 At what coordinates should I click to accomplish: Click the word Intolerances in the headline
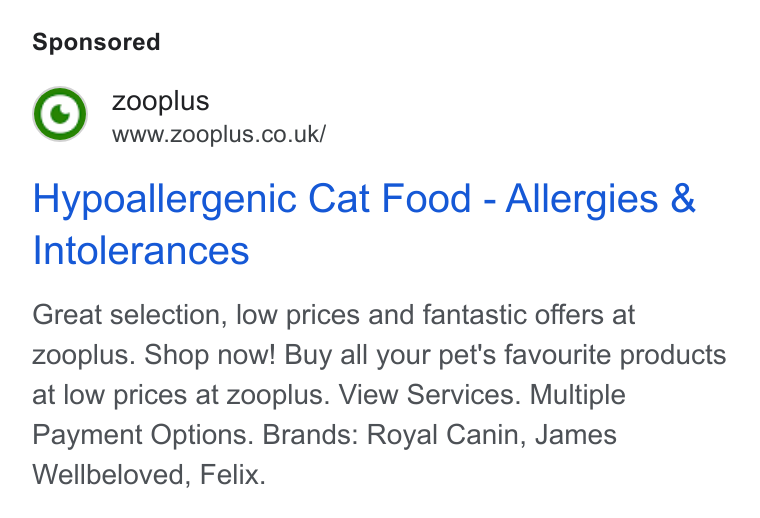tap(141, 251)
